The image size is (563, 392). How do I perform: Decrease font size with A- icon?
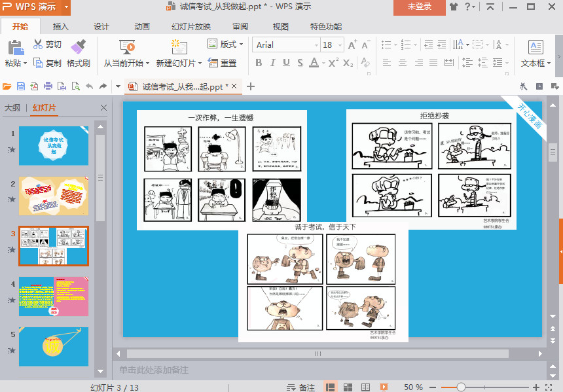pos(366,45)
